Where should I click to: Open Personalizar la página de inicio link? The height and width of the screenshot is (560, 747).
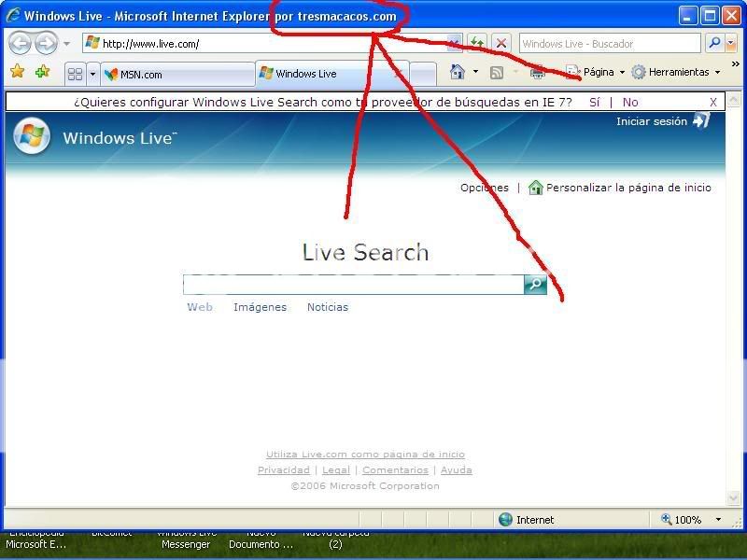click(x=628, y=188)
